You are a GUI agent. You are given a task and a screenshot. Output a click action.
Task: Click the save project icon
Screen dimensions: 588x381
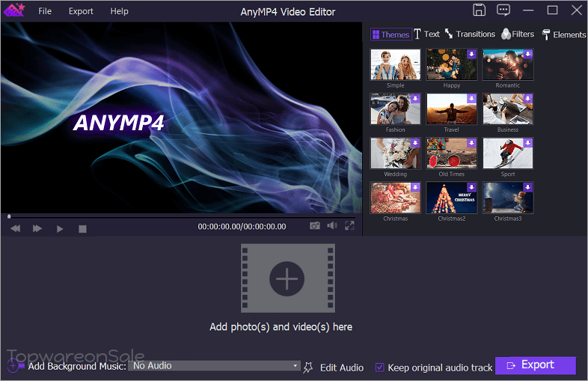click(x=479, y=10)
